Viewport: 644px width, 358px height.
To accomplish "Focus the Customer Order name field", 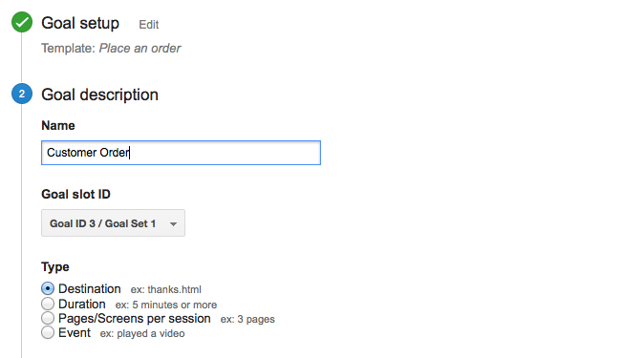I will coord(181,153).
